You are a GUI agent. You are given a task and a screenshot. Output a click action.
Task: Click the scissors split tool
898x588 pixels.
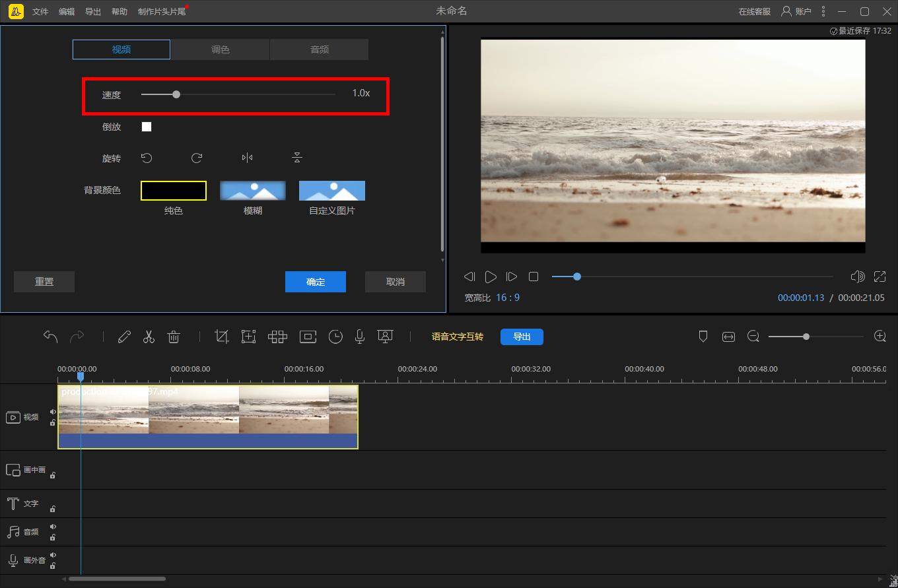coord(149,337)
